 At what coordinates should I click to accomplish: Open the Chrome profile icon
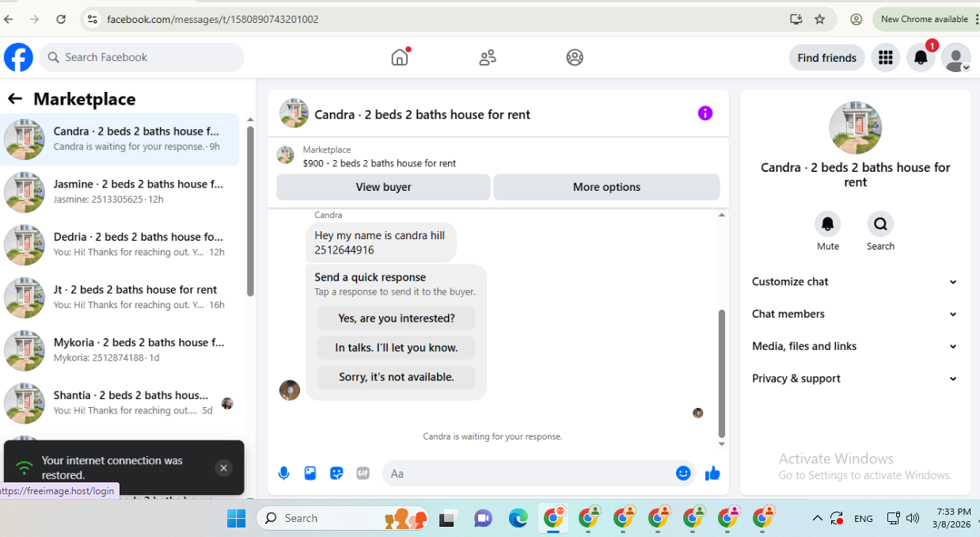pyautogui.click(x=856, y=19)
